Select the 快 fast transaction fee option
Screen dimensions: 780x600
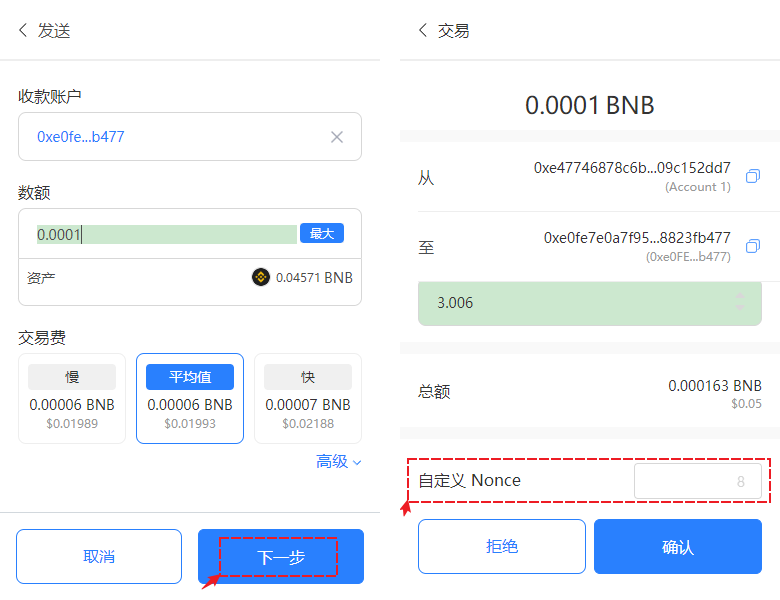[308, 398]
